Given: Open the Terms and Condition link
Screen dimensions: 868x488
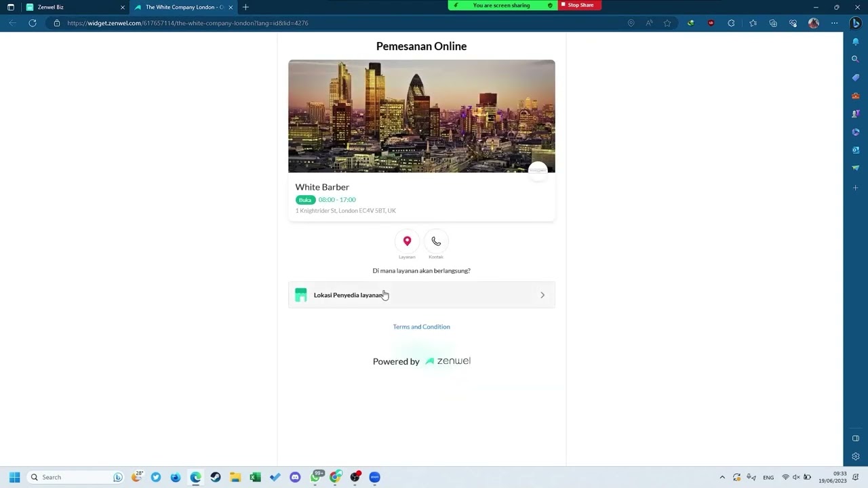Looking at the screenshot, I should [x=421, y=327].
